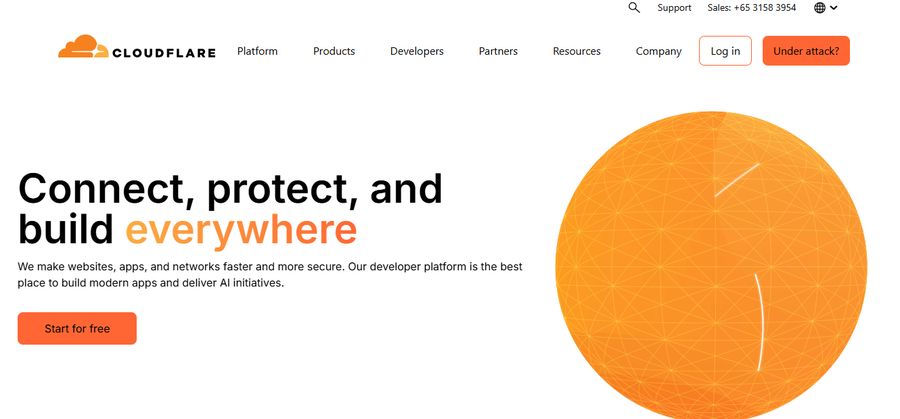Open the Platform menu

257,51
